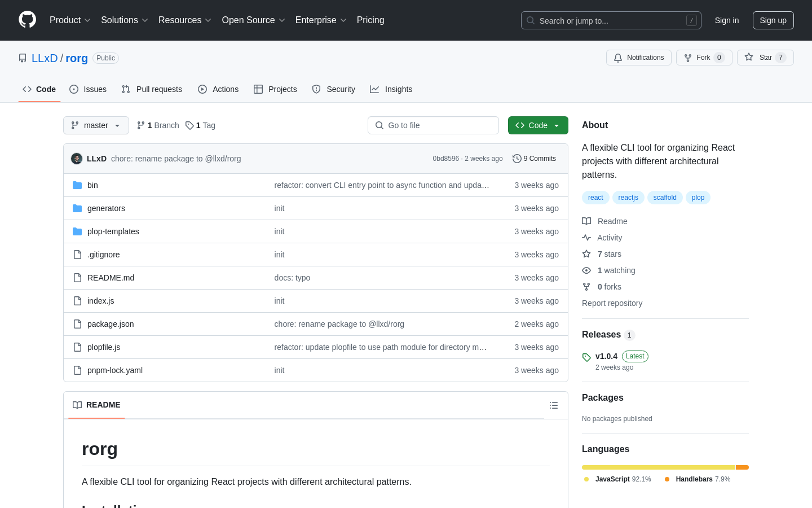
Task: Click the eye icon beside 1 watching
Action: click(586, 270)
